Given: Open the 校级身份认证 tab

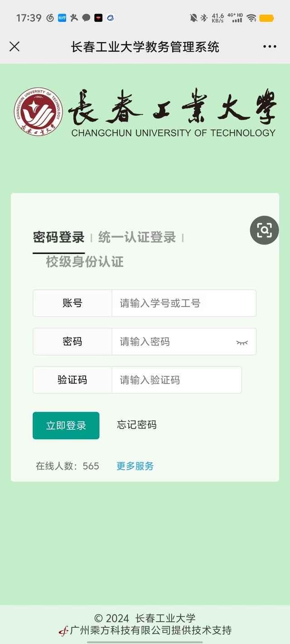Looking at the screenshot, I should coord(85,262).
